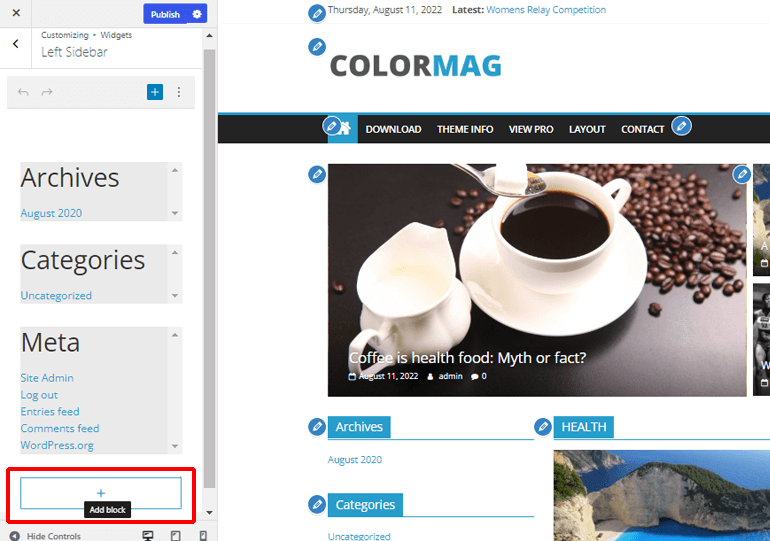Open the THEME INFO menu item
This screenshot has height=541, width=770.
pyautogui.click(x=465, y=129)
